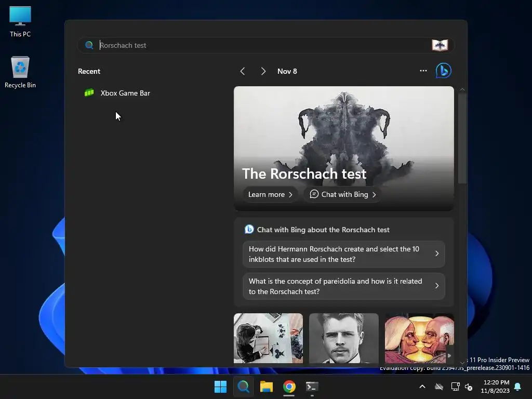
Task: Open the optical illusion faces thumbnail
Action: (419, 338)
